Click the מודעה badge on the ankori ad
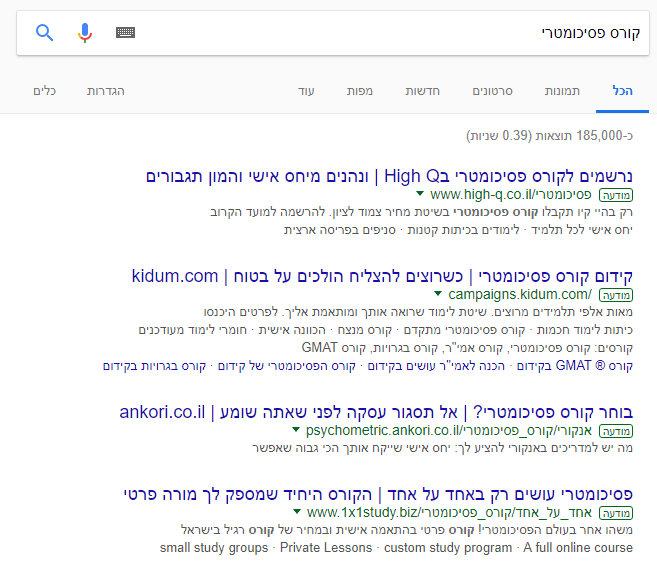 616,431
